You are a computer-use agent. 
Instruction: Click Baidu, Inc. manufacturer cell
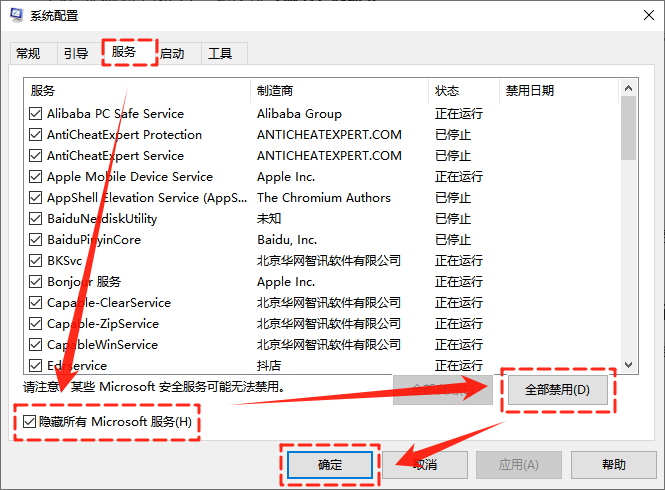pyautogui.click(x=287, y=240)
